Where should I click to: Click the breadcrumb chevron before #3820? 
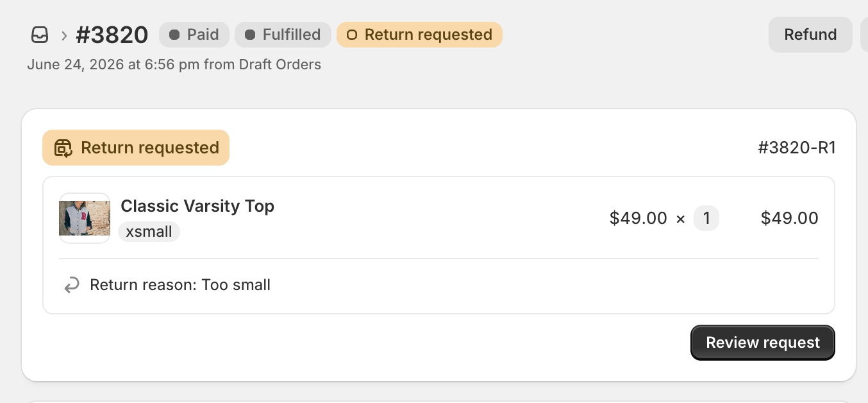[64, 35]
